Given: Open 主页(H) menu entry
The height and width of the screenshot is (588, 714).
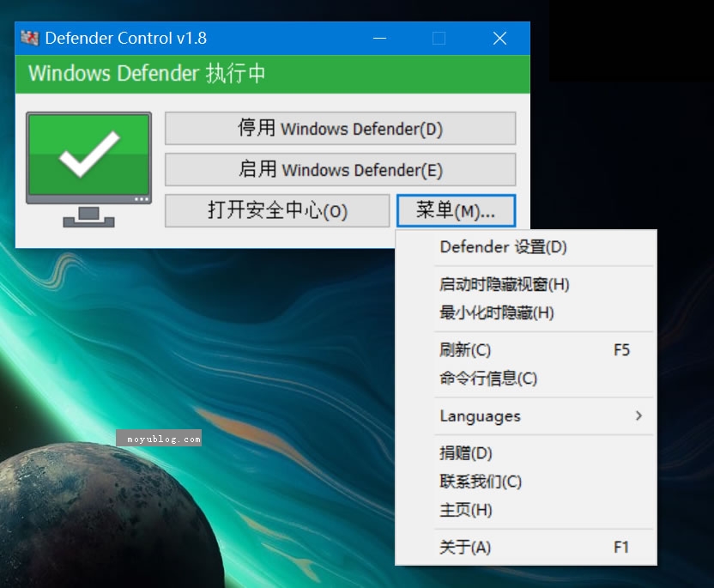Looking at the screenshot, I should (526, 510).
